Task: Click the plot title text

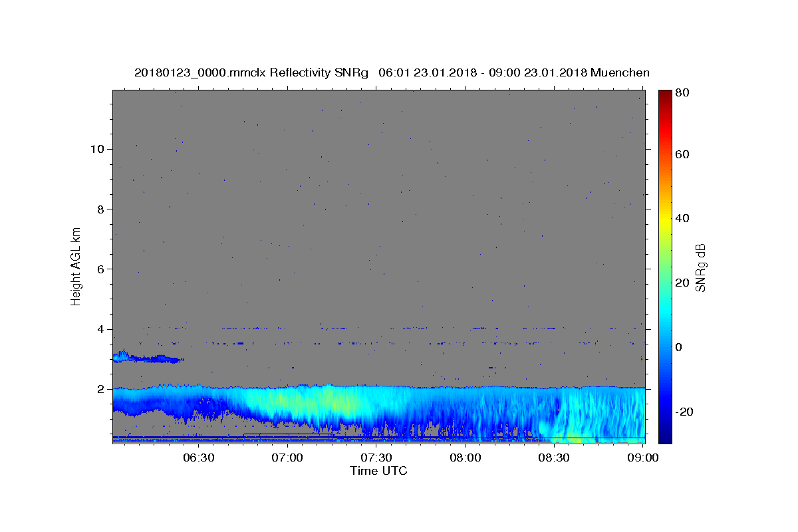Action: click(392, 72)
